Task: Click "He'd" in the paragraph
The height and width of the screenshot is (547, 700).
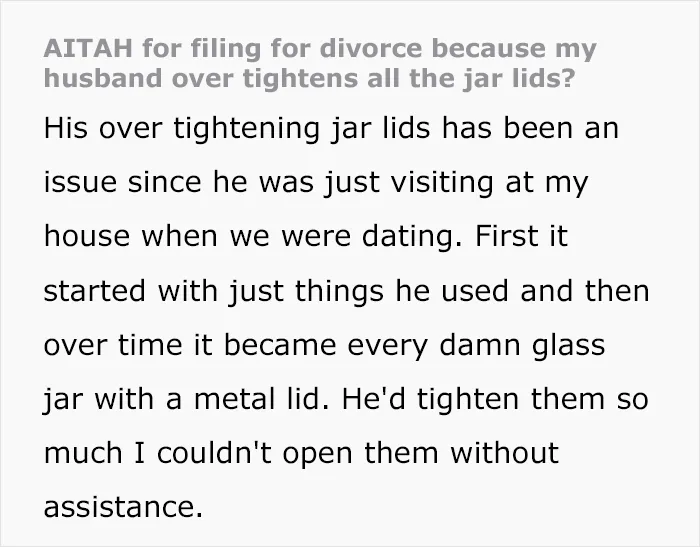Action: tap(373, 399)
